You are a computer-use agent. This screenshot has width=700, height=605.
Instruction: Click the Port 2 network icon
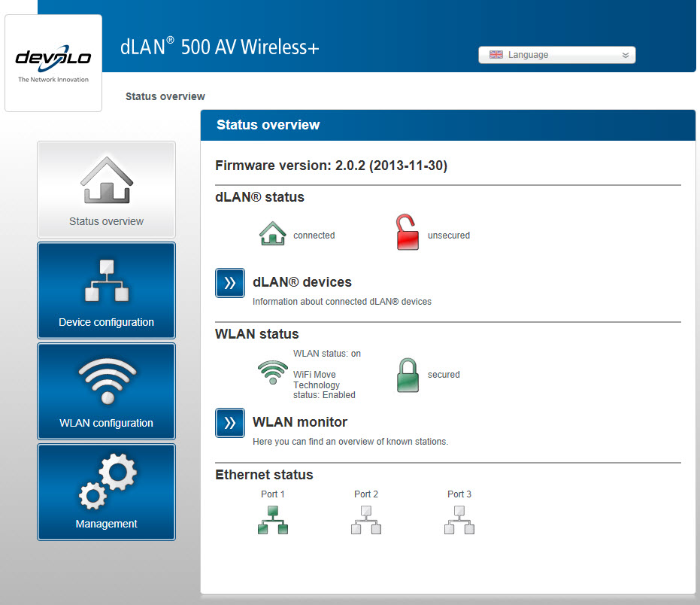point(366,520)
